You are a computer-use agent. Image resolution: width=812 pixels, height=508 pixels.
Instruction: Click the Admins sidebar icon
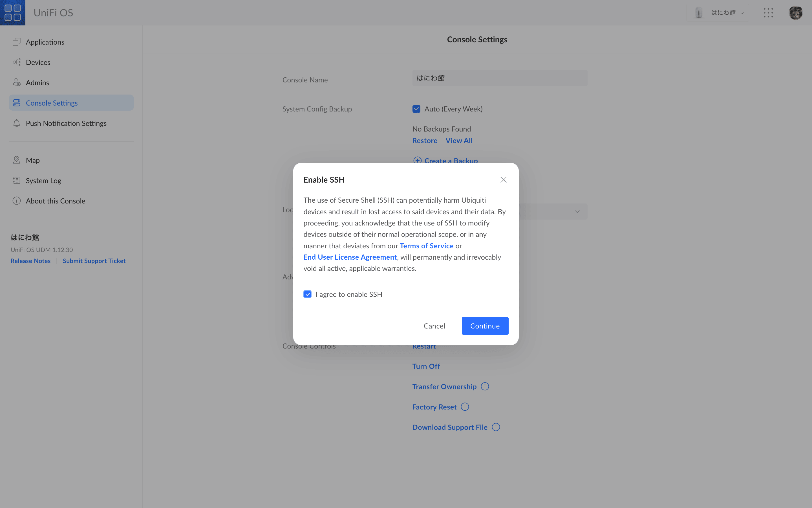coord(16,82)
